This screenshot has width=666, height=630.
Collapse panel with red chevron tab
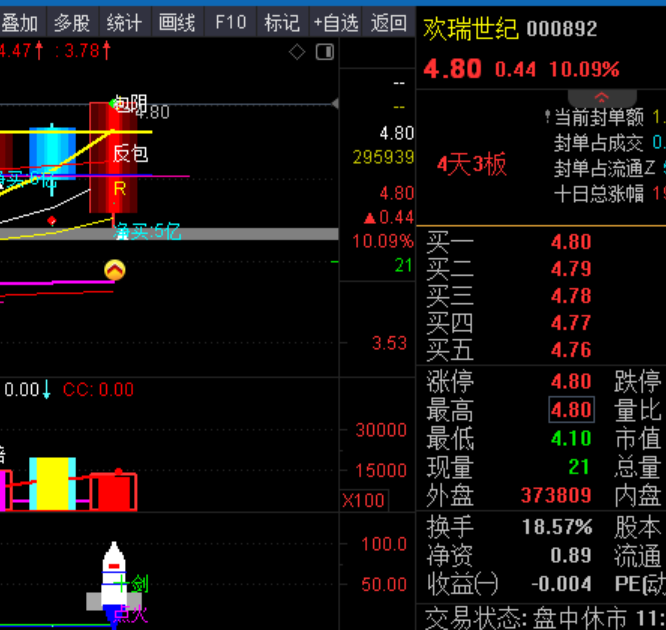click(x=602, y=98)
